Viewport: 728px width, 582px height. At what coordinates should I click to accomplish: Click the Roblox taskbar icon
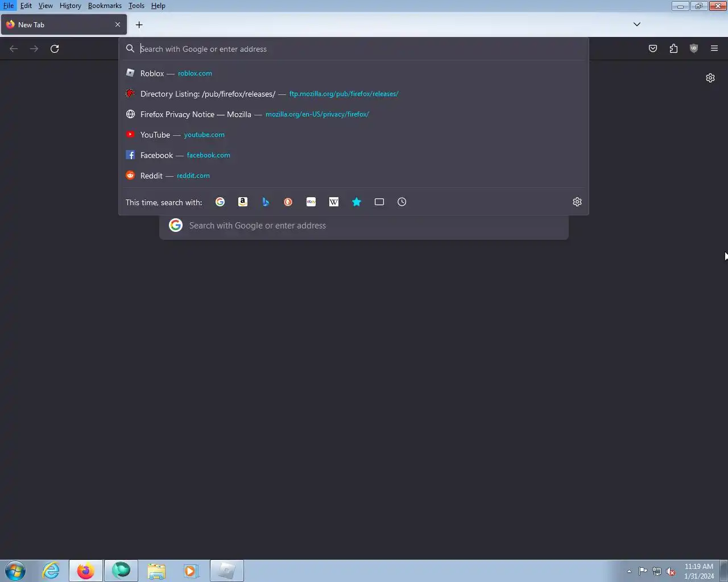pos(227,571)
